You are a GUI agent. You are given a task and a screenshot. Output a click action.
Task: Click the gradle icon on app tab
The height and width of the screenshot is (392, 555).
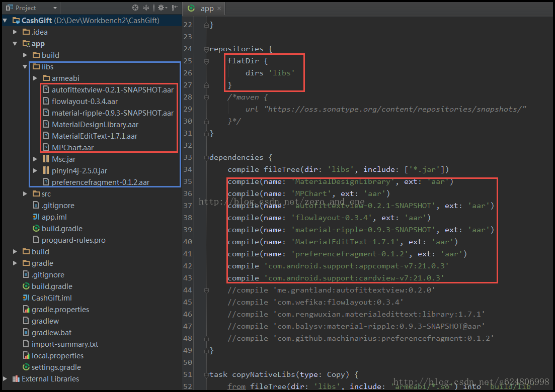pos(191,8)
